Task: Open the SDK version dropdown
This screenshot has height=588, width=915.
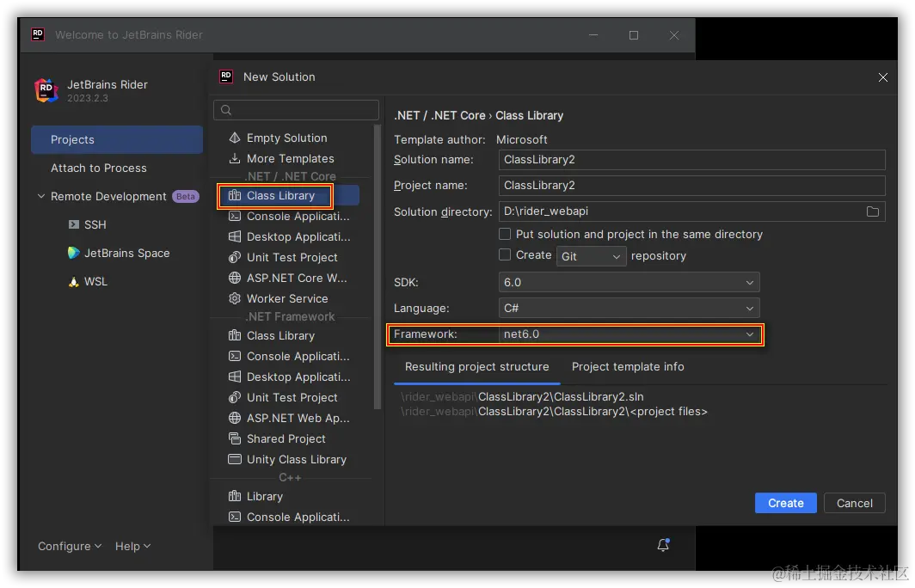Action: pyautogui.click(x=629, y=282)
